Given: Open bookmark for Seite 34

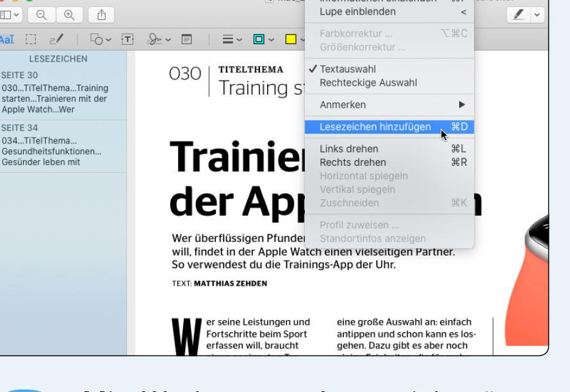Looking at the screenshot, I should 63,146.
